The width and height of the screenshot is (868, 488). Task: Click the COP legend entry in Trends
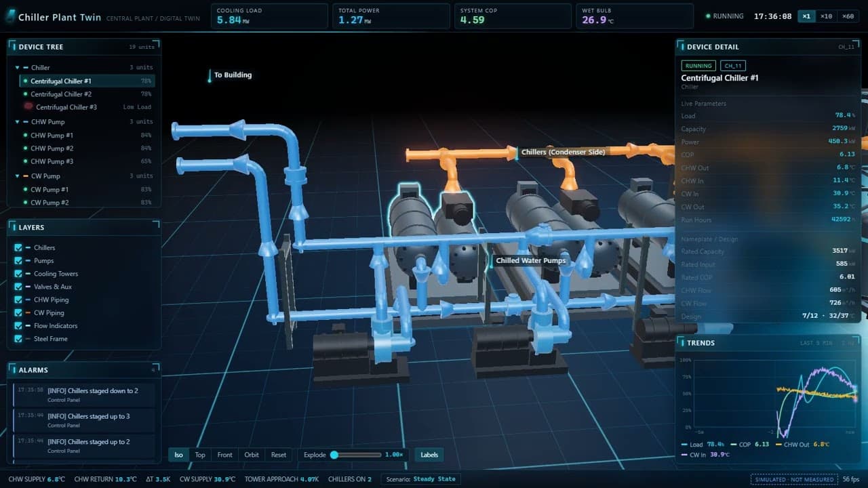click(750, 445)
